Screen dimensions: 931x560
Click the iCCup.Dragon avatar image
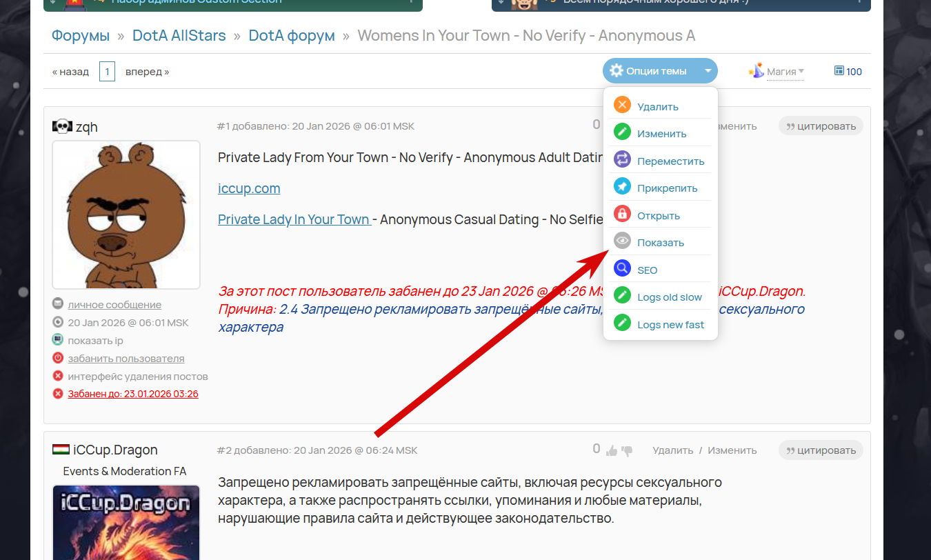[126, 522]
